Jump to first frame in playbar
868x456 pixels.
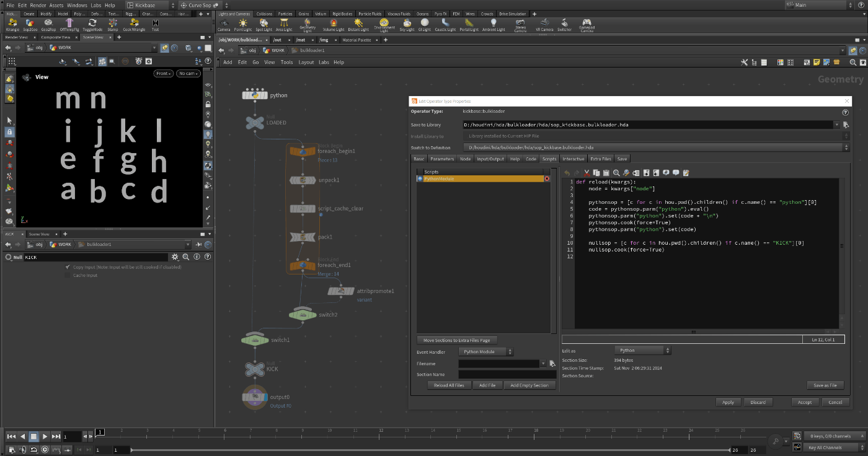pyautogui.click(x=11, y=437)
